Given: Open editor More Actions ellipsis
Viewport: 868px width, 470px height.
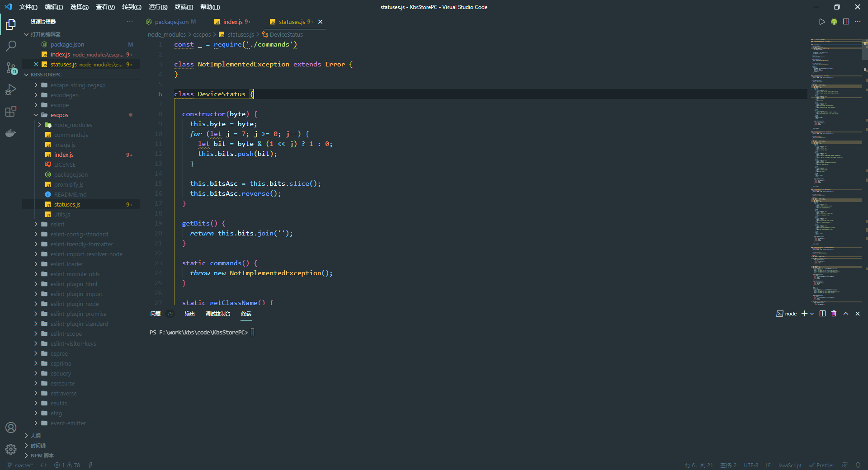Looking at the screenshot, I should pyautogui.click(x=858, y=22).
